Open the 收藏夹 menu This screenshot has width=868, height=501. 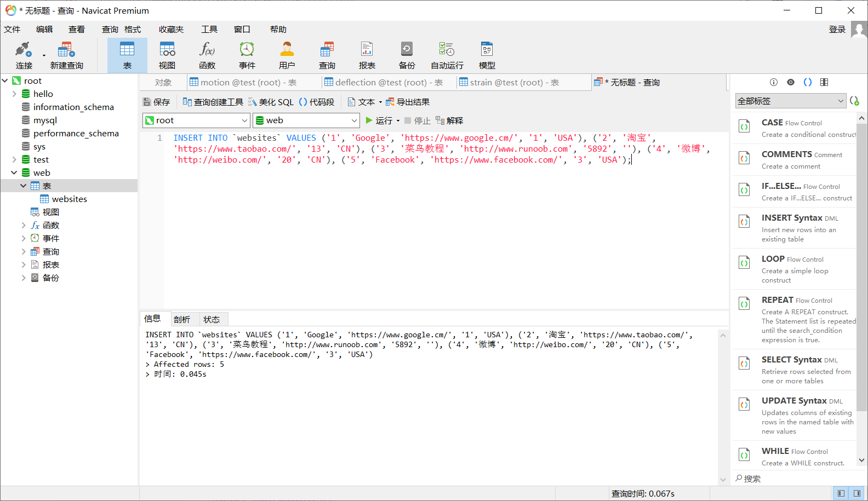pos(172,30)
